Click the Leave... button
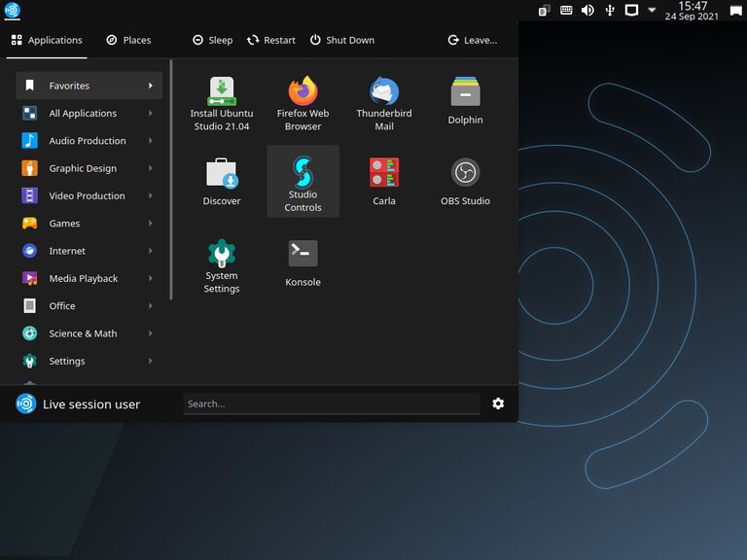 coord(473,41)
